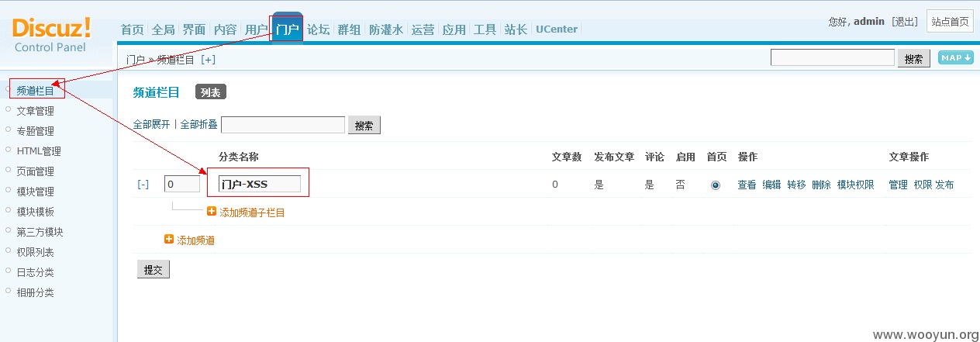Image resolution: width=980 pixels, height=342 pixels.
Task: Click the [+] link in the breadcrumb
Action: click(x=208, y=59)
